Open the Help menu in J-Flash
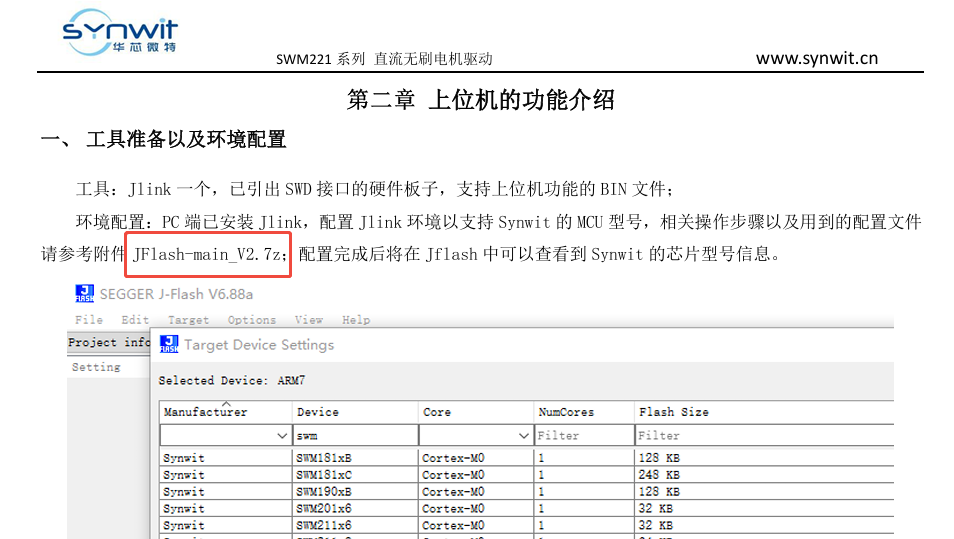The width and height of the screenshot is (954, 539). pyautogui.click(x=355, y=319)
